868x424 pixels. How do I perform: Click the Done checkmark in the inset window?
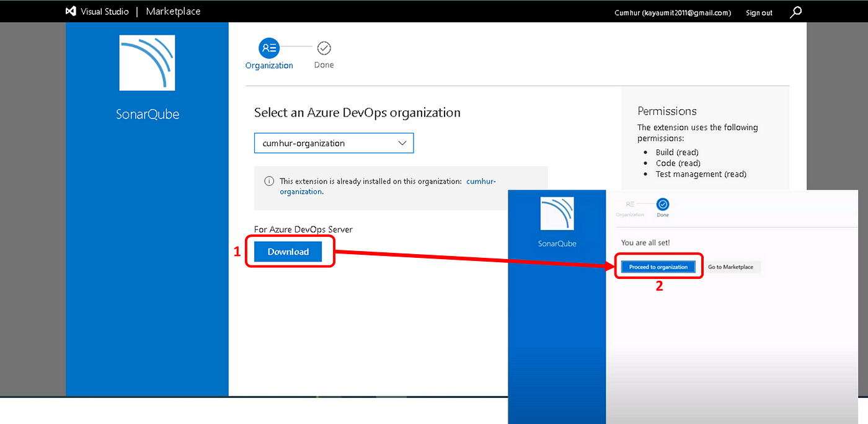coord(663,203)
